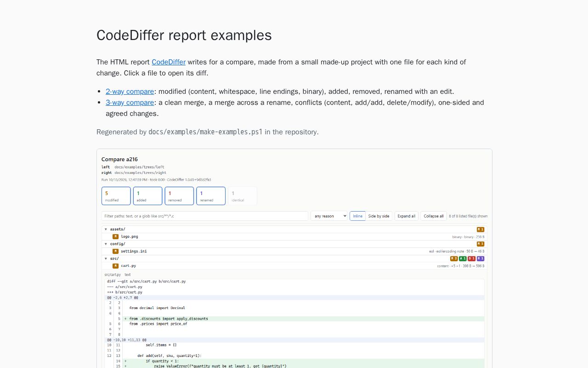Click the '8 of 8 listed file(s) shown' text
588x368 pixels.
(468, 216)
